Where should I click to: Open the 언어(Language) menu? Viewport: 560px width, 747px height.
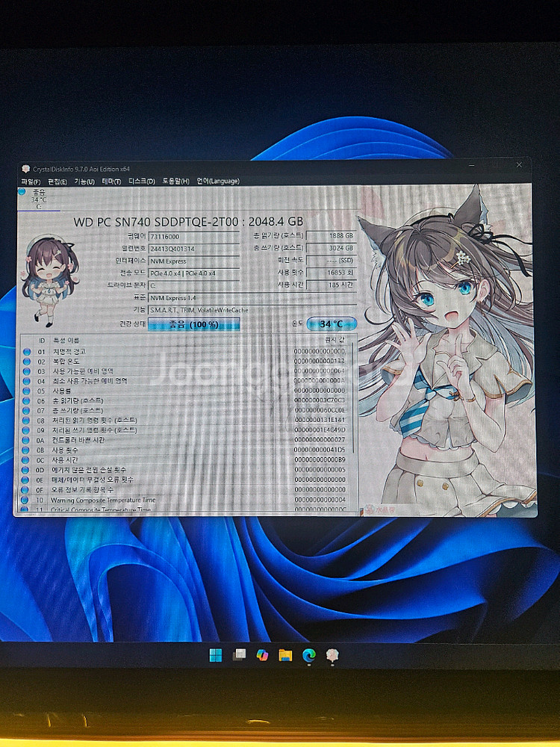(218, 181)
